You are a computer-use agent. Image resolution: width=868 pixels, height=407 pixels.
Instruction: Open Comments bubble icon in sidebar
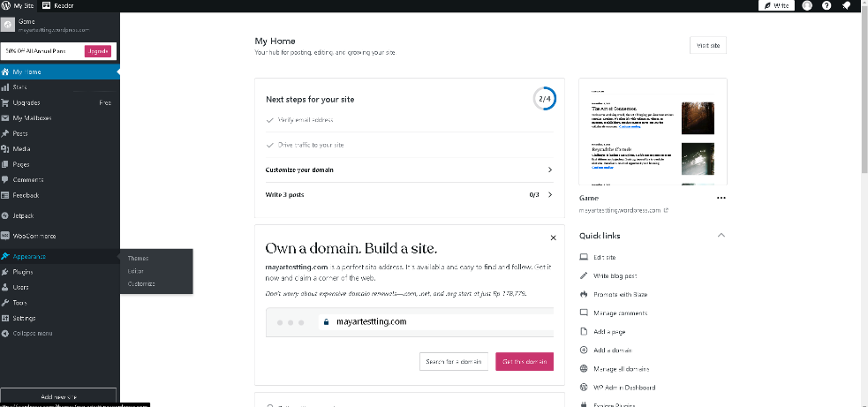point(5,180)
